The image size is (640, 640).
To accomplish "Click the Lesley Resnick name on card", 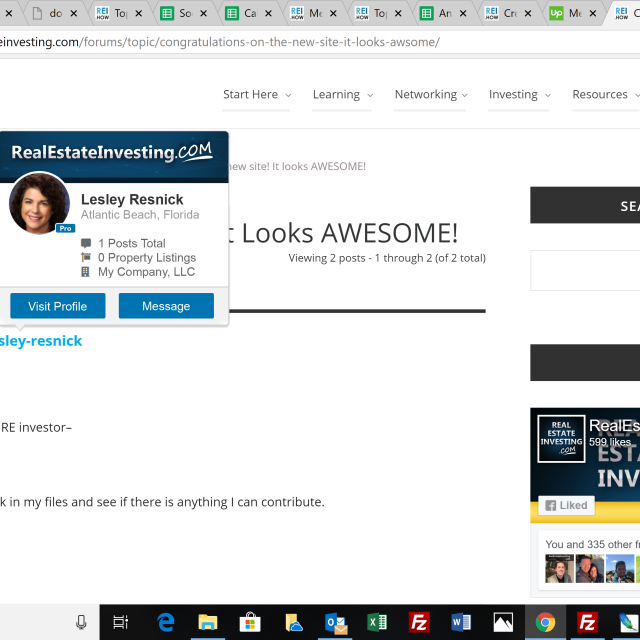I will 132,199.
